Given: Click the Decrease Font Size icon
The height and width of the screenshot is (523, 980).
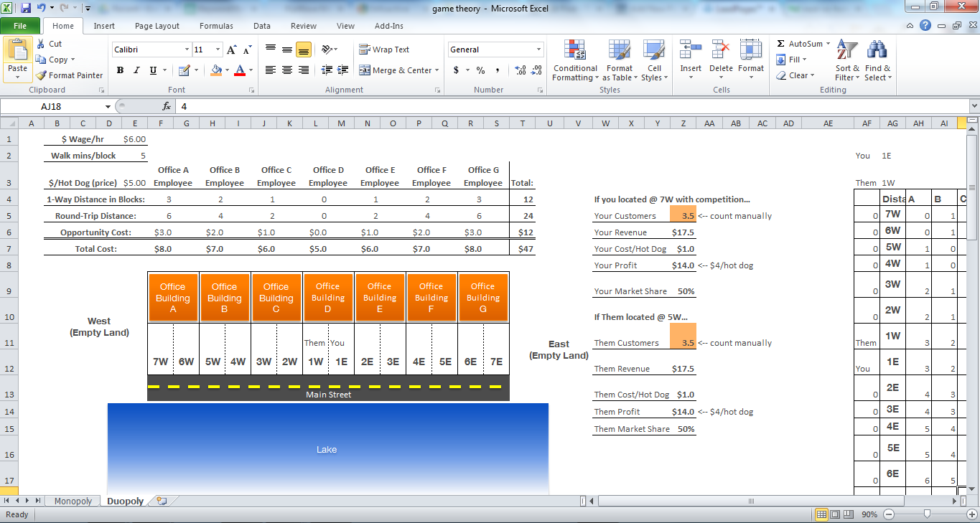Looking at the screenshot, I should (x=247, y=50).
